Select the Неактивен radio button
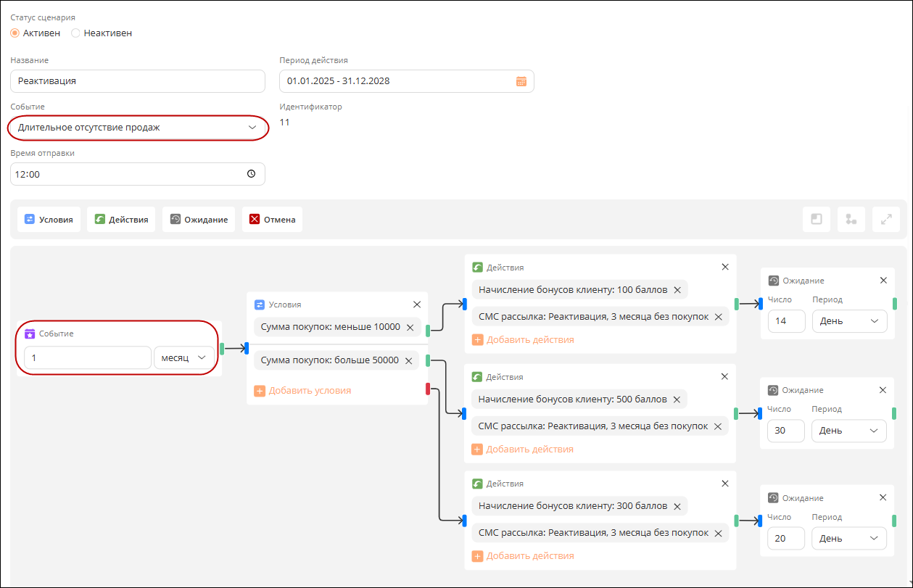This screenshot has height=588, width=913. [x=75, y=33]
